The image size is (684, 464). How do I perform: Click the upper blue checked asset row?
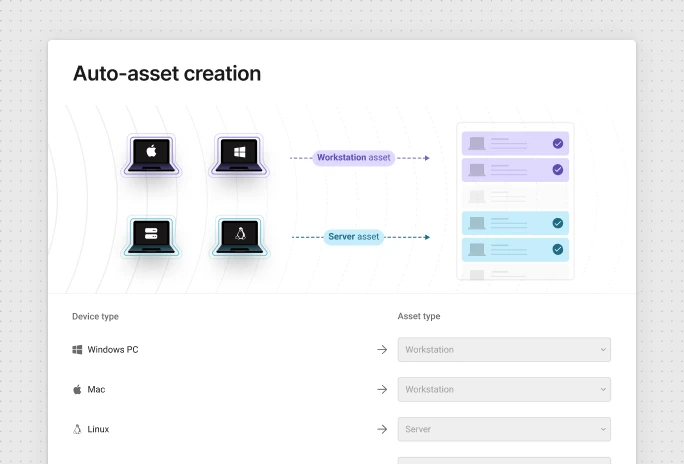(x=515, y=223)
